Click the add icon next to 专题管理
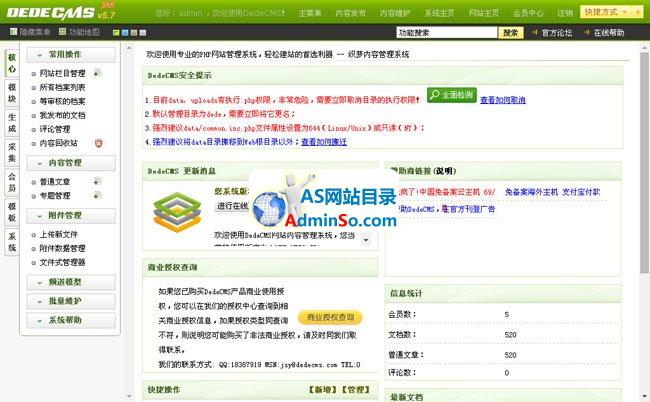Screen dimensions: 650x402 pos(97,195)
